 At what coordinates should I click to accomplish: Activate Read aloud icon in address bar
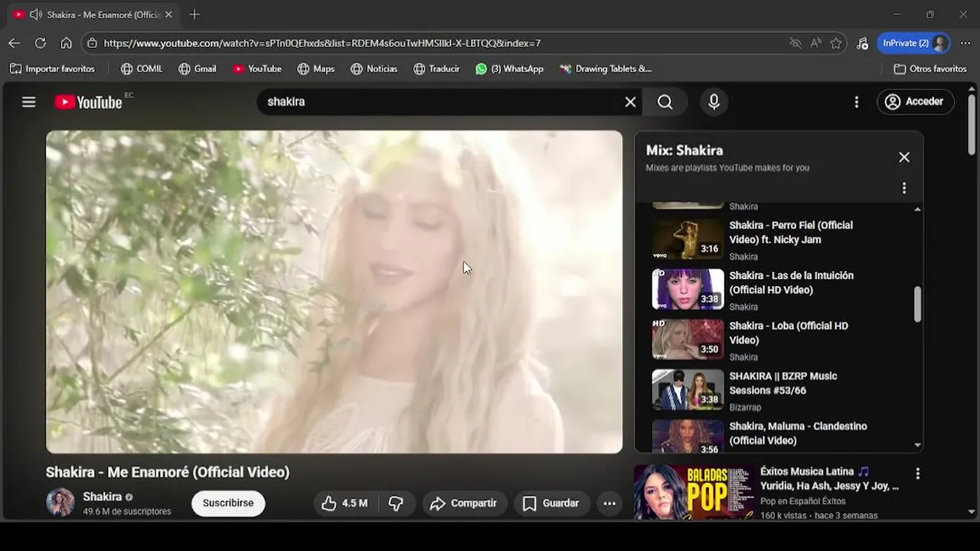point(816,43)
